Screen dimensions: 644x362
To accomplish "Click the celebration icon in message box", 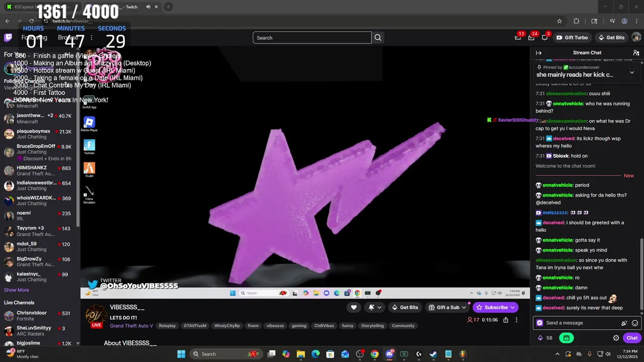I will point(624,323).
